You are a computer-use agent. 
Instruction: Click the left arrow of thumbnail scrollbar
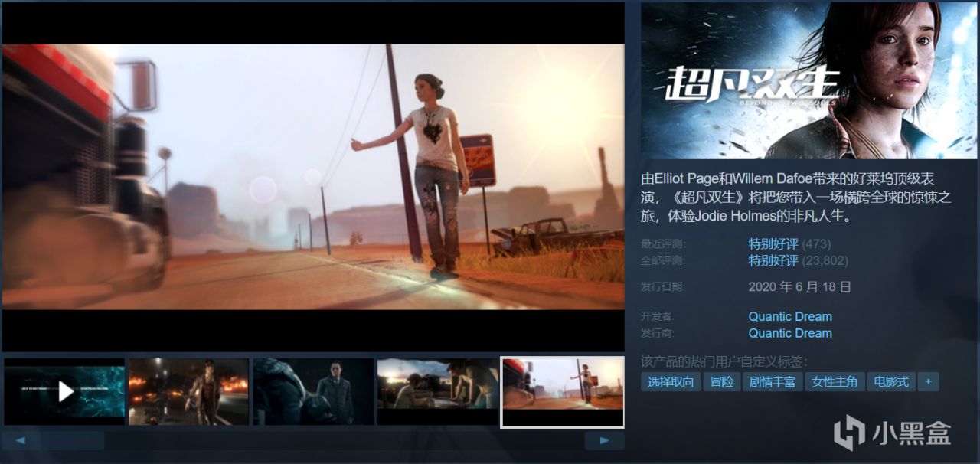click(21, 440)
